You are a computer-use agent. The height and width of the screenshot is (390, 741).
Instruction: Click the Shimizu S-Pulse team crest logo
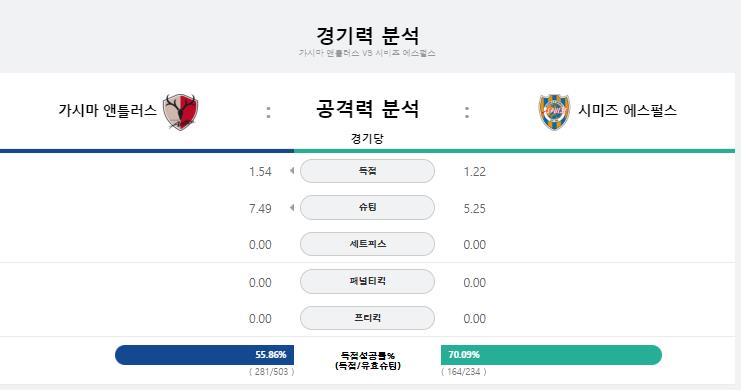click(554, 112)
